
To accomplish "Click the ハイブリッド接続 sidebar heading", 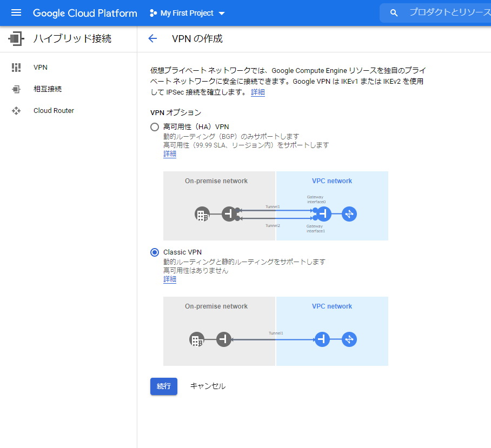I will click(x=72, y=39).
